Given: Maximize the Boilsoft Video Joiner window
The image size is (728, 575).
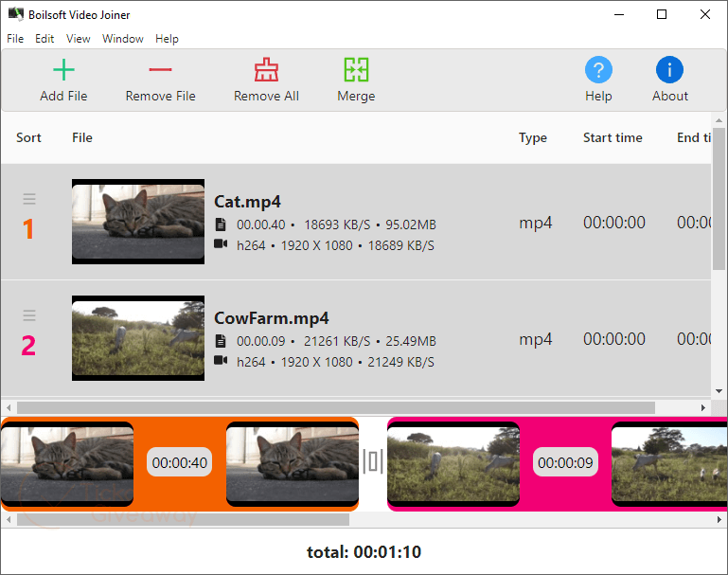Looking at the screenshot, I should point(662,14).
